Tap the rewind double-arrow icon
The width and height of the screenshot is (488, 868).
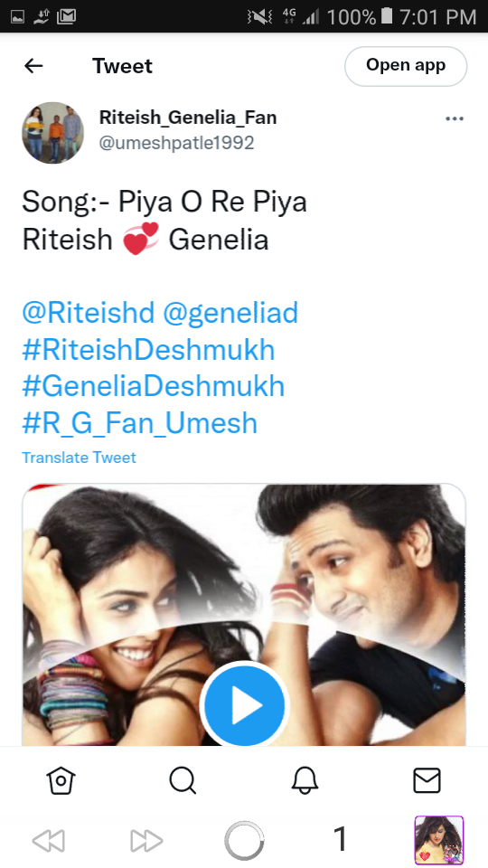tap(49, 841)
